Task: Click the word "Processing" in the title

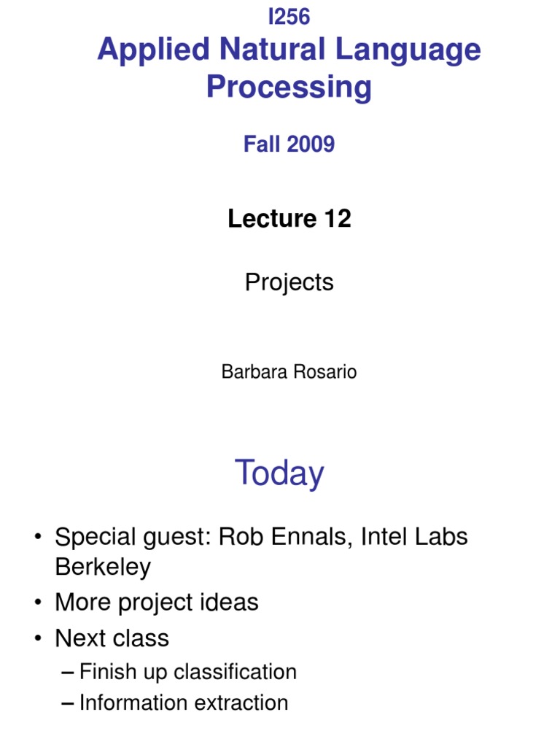Action: 289,87
